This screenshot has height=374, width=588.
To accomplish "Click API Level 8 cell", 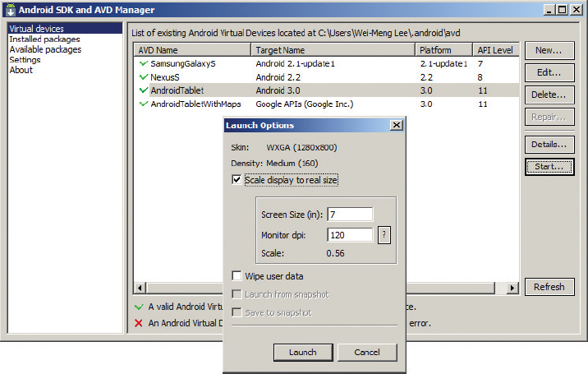I will (480, 77).
